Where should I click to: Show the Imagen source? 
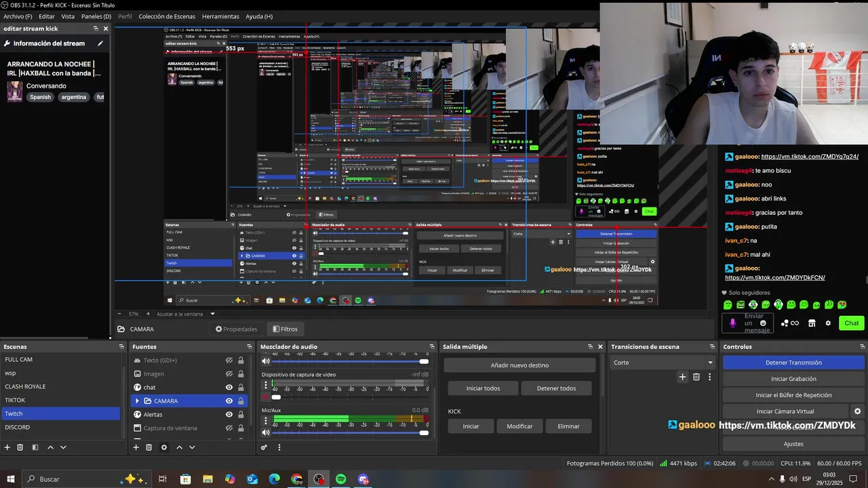(x=229, y=374)
